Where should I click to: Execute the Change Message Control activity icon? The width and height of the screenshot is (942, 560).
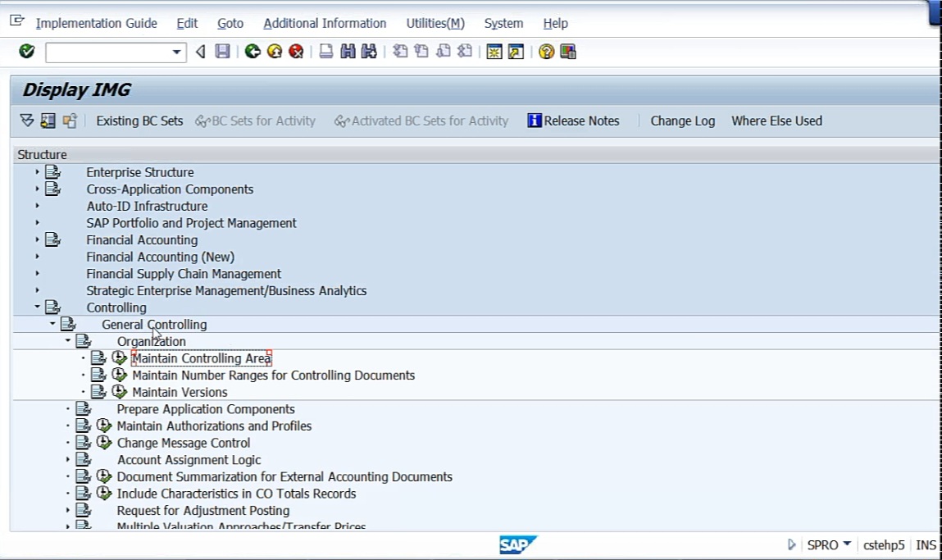pyautogui.click(x=104, y=442)
